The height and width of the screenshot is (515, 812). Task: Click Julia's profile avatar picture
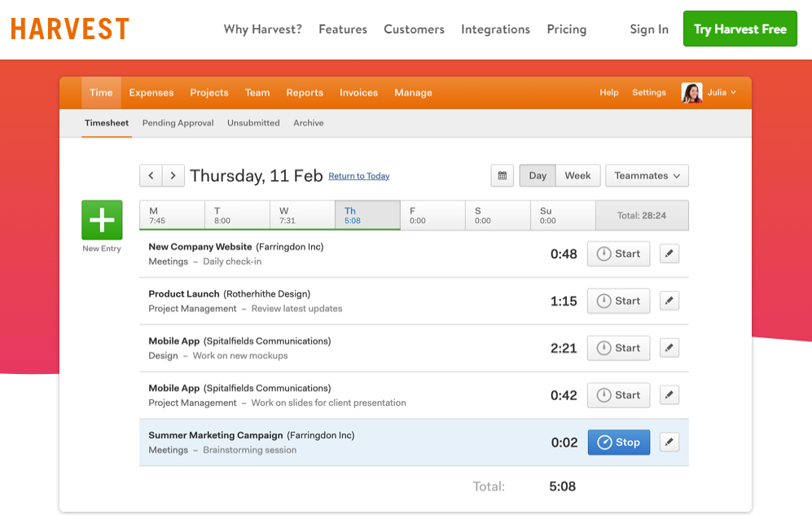click(x=691, y=93)
